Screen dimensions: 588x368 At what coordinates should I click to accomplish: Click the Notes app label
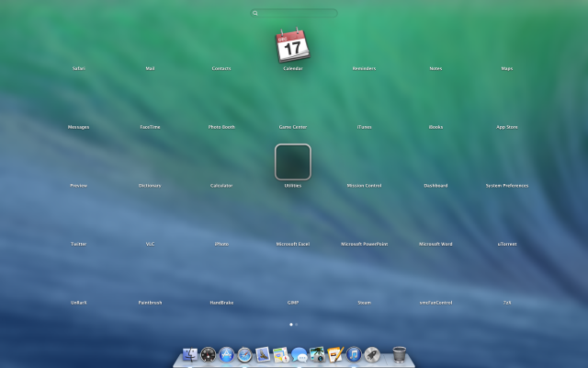click(x=435, y=68)
